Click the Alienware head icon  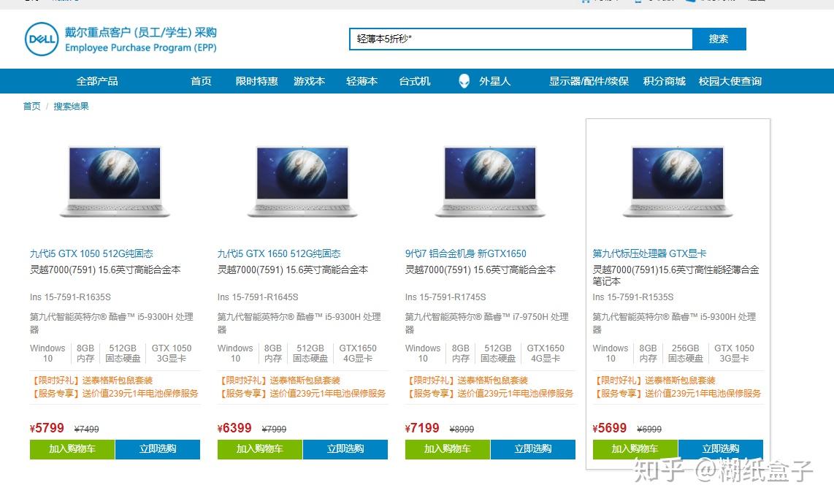point(464,81)
